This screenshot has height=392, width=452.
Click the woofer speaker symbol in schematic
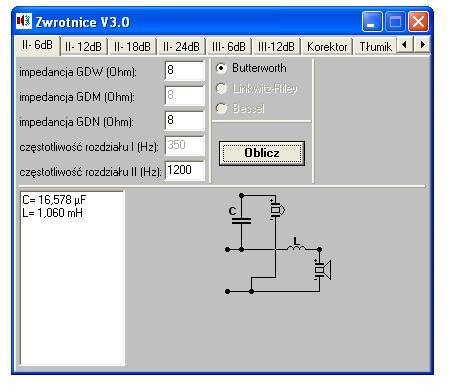(x=322, y=270)
